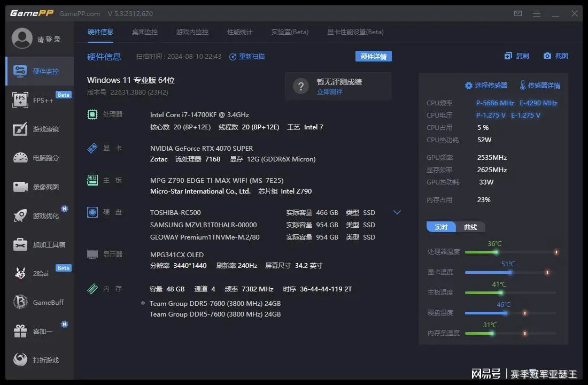Open 打折游戏 discounted games section
The image size is (588, 385).
[37, 359]
